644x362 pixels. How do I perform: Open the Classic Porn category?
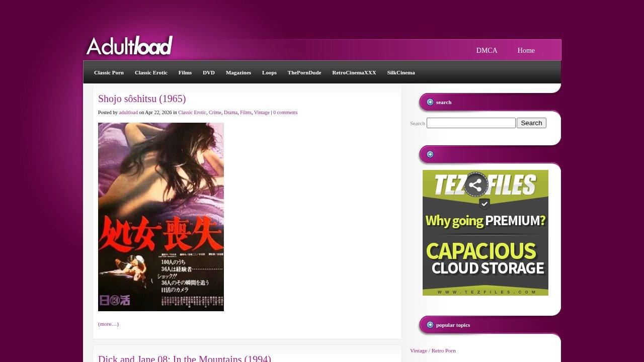(109, 72)
